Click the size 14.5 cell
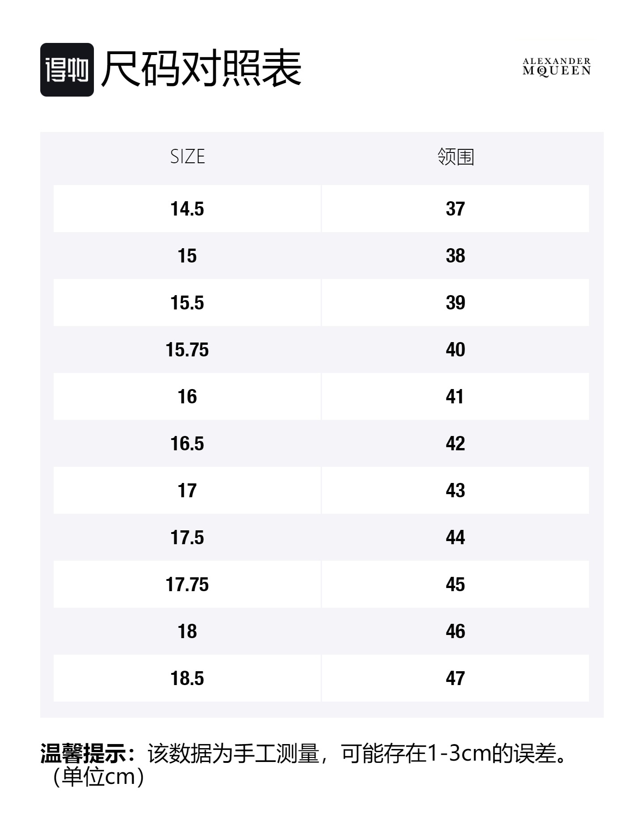 coord(187,209)
